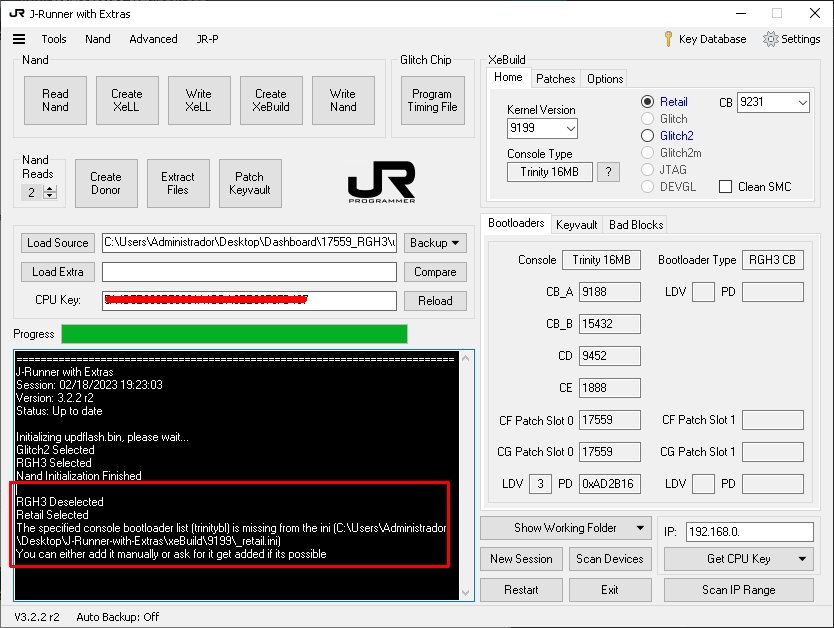Open Settings gear icon
Screen dimensions: 834x628
(x=791, y=39)
